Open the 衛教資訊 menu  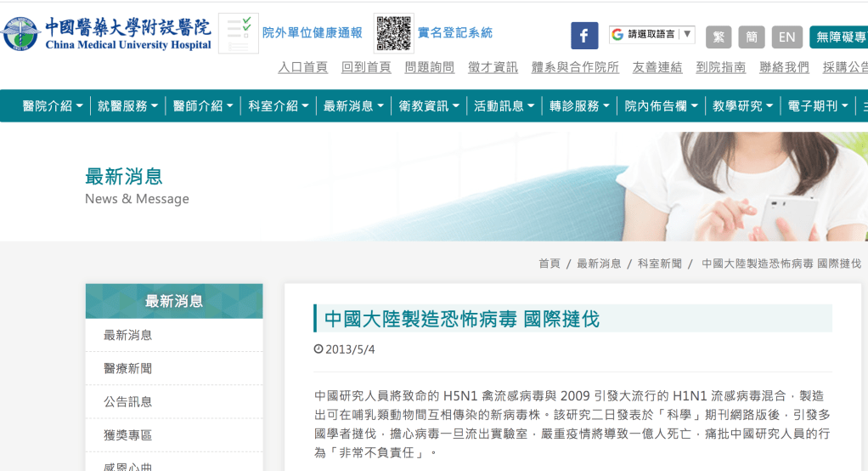(x=428, y=106)
